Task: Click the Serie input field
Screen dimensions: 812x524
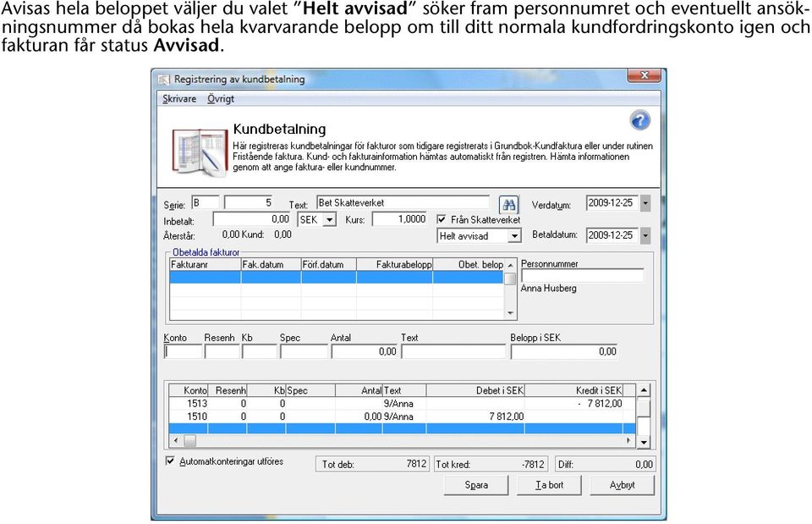Action: coord(205,202)
